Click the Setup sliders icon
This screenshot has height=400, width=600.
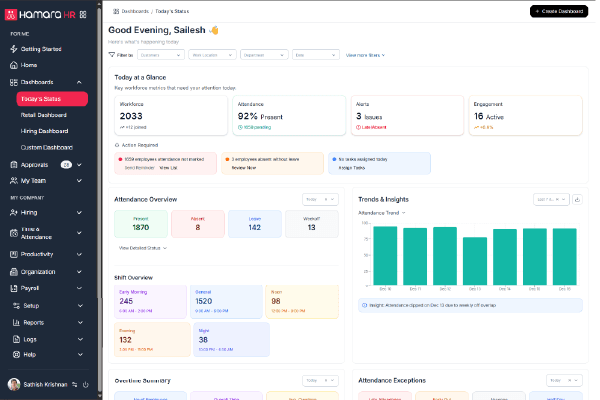point(16,305)
